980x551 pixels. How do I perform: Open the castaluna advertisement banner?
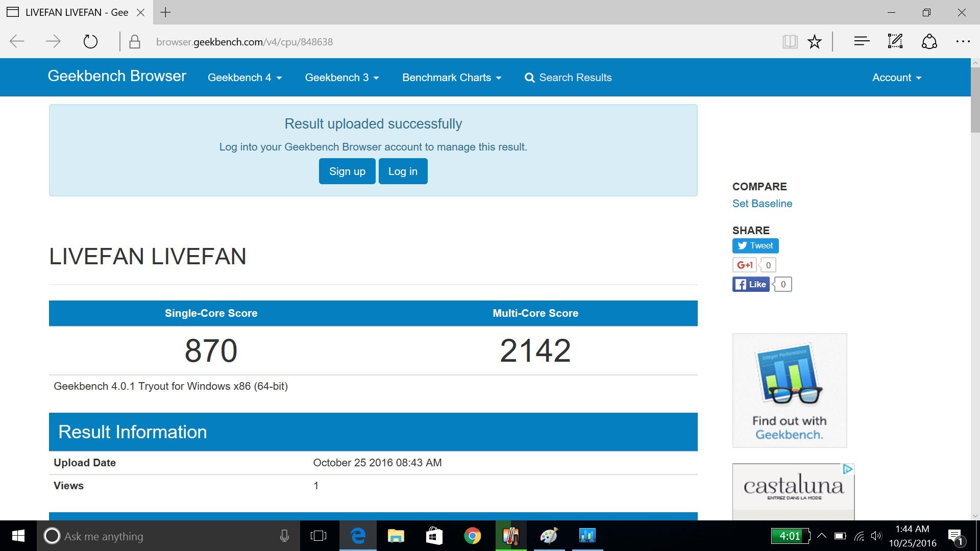pos(793,492)
